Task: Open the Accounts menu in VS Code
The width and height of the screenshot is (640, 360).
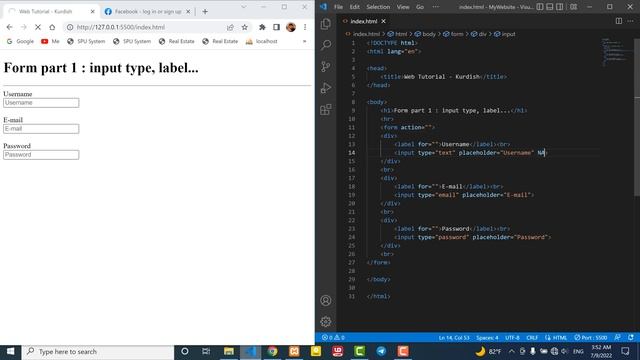Action: pos(326,301)
